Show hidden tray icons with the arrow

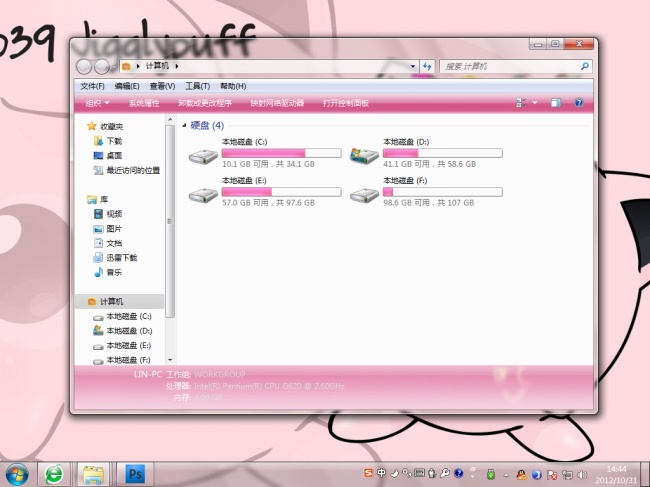click(x=506, y=475)
